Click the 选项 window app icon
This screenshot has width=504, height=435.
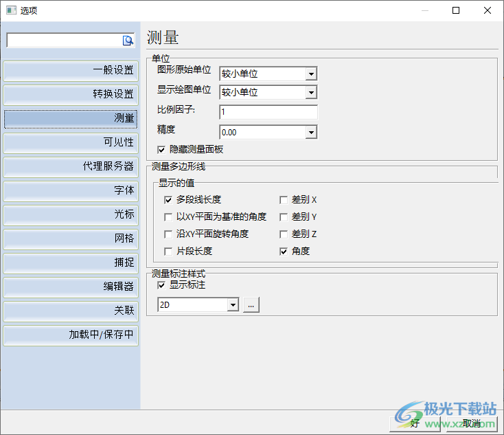click(11, 10)
